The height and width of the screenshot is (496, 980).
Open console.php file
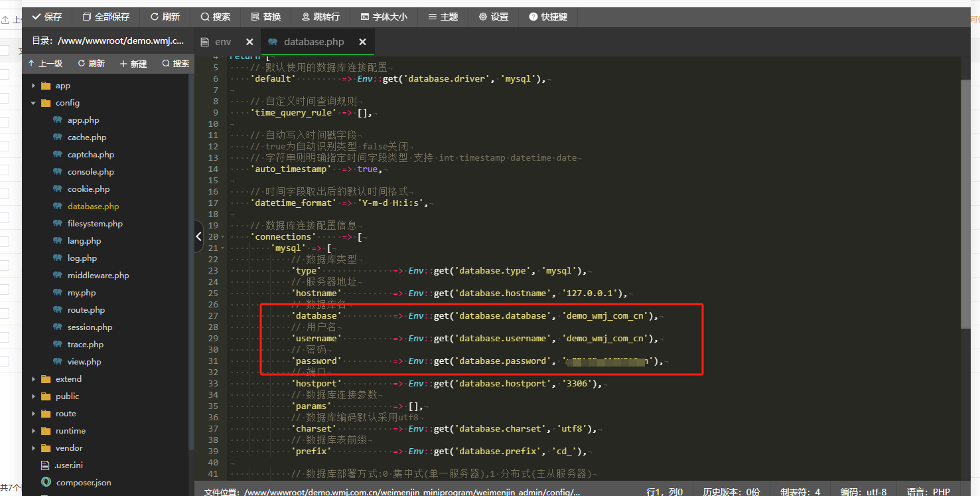coord(90,172)
